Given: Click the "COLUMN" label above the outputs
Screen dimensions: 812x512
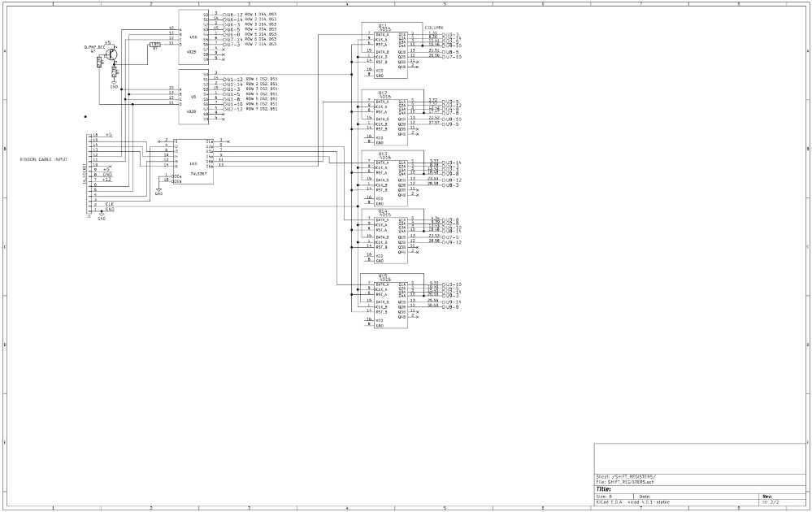Looking at the screenshot, I should 434,28.
